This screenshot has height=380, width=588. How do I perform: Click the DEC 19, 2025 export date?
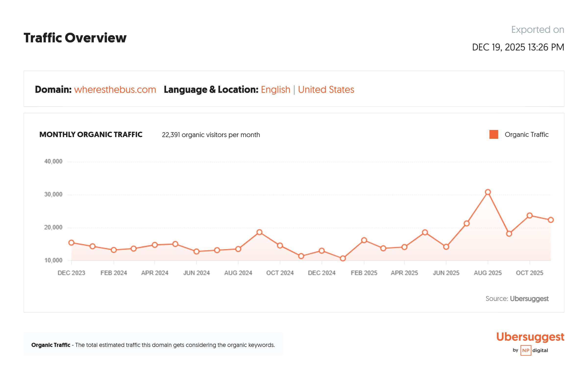pos(518,47)
